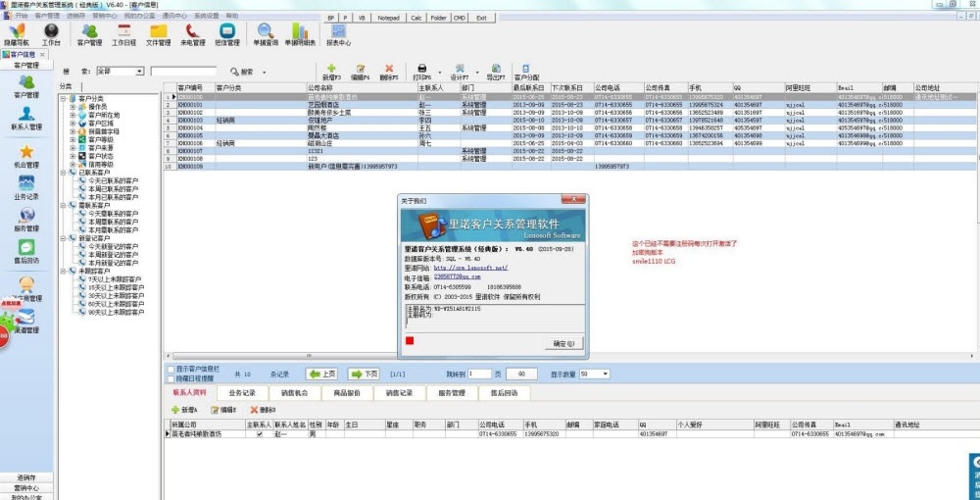Open the 客户管理 menu

pos(47,15)
